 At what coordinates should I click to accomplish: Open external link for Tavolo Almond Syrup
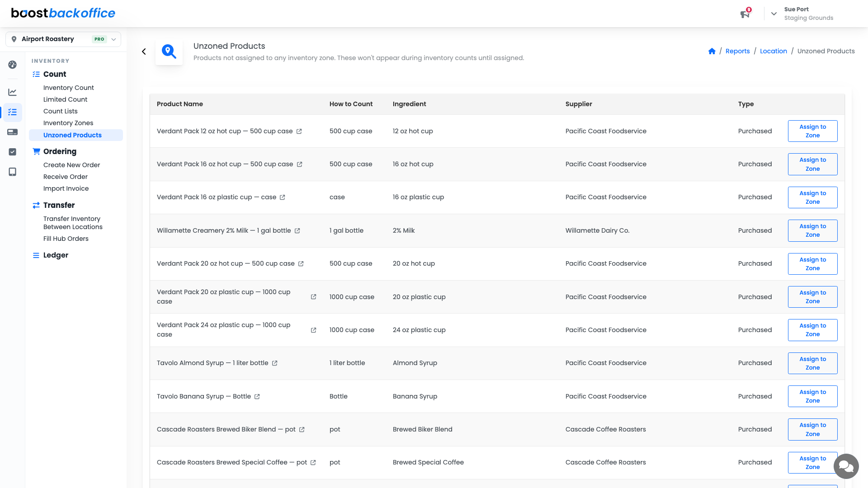pyautogui.click(x=274, y=363)
